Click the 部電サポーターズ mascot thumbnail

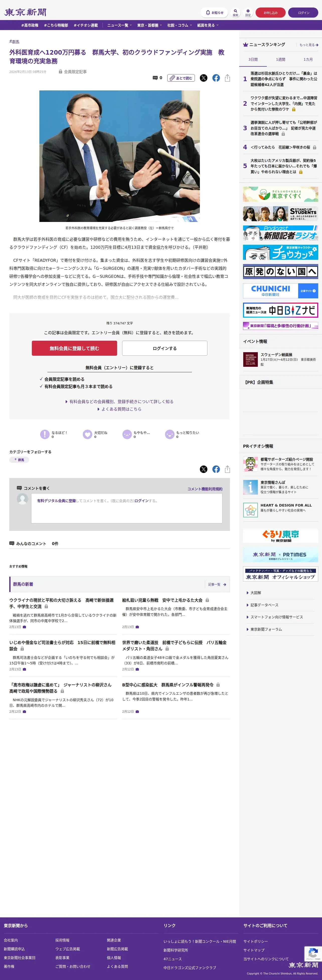[250, 464]
